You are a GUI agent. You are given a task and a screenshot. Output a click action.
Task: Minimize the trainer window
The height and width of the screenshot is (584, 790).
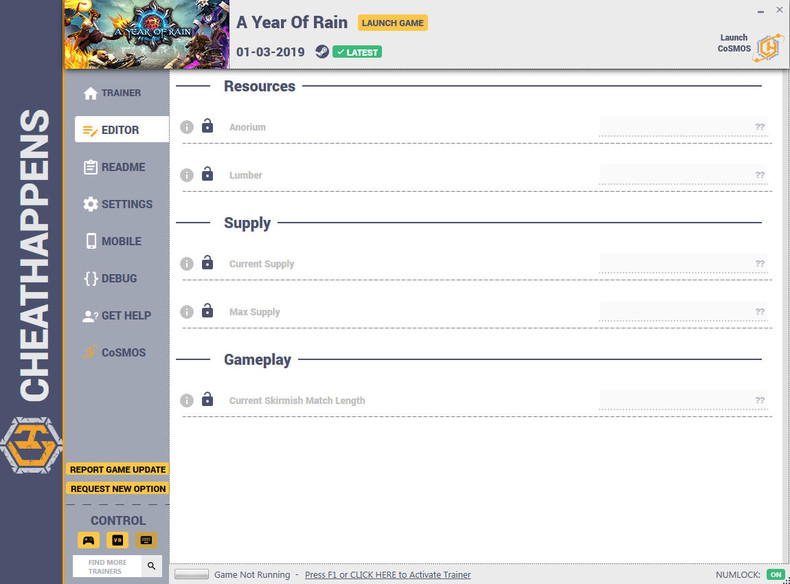[x=760, y=11]
